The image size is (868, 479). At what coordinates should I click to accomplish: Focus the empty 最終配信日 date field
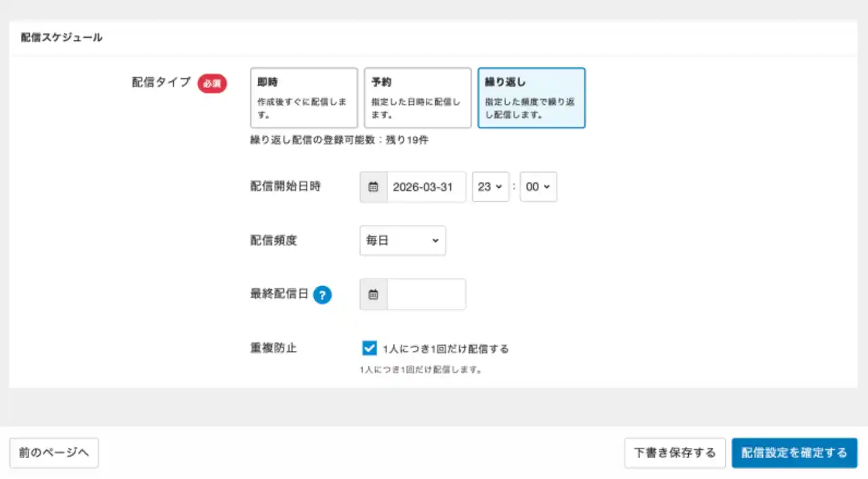[x=426, y=295]
